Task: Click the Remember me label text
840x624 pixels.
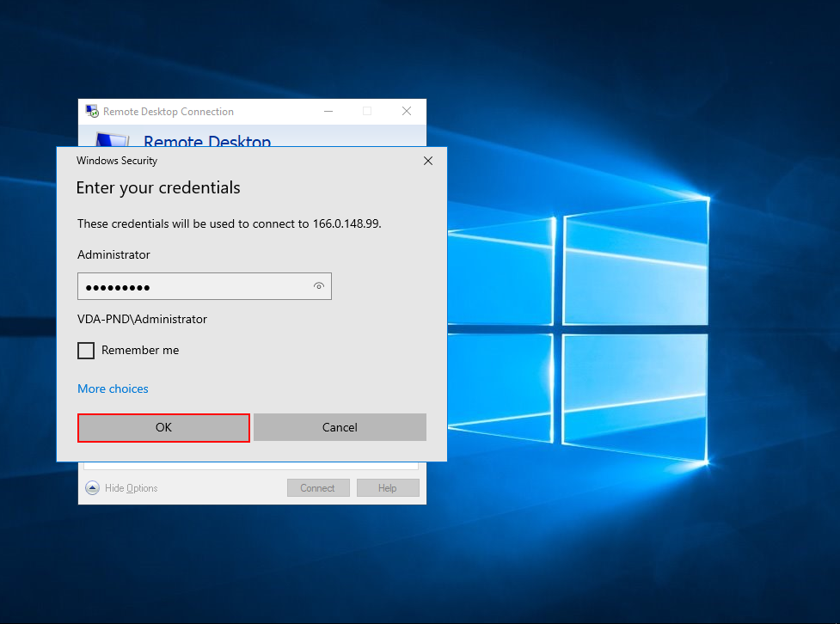Action: pyautogui.click(x=140, y=351)
